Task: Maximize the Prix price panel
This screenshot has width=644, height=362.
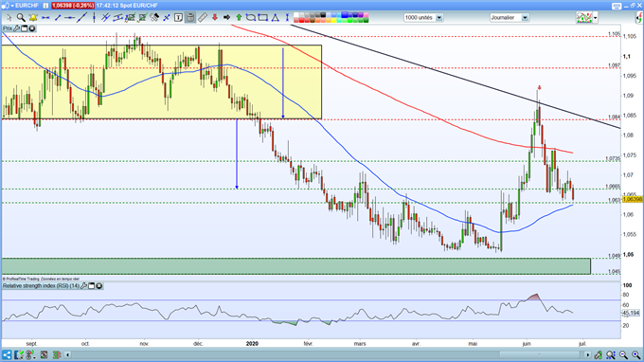Action: tap(25, 28)
